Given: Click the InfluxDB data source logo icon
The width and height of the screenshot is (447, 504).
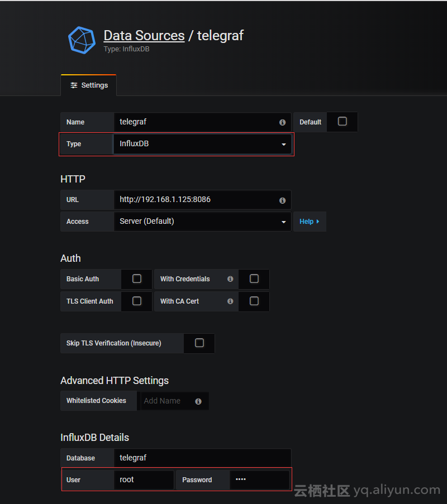Looking at the screenshot, I should [x=82, y=40].
